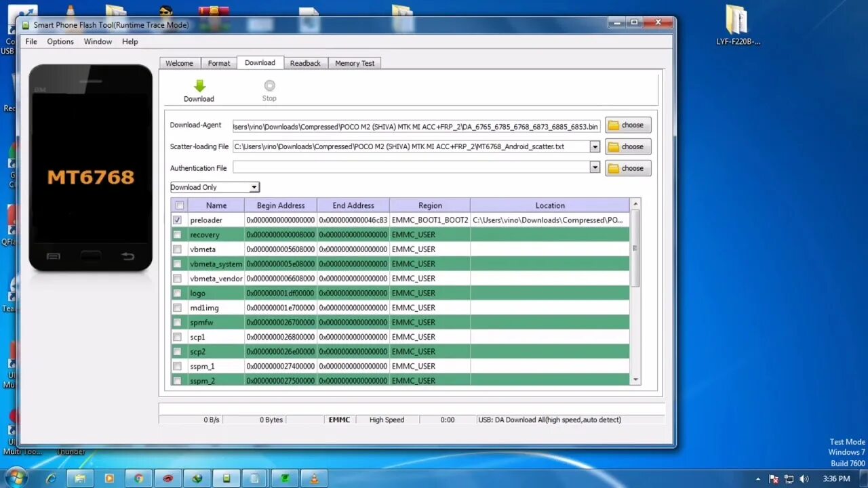
Task: Expand the Authentication File dropdown arrow
Action: [595, 167]
